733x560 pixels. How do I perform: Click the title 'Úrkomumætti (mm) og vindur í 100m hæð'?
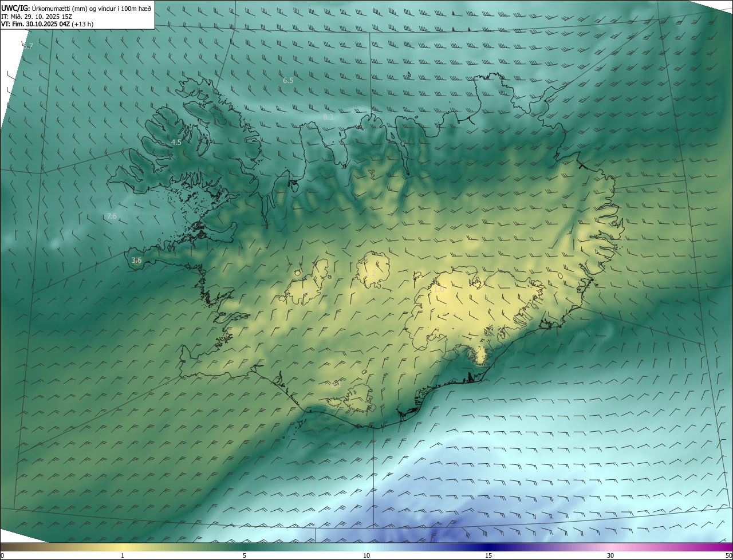coord(93,8)
